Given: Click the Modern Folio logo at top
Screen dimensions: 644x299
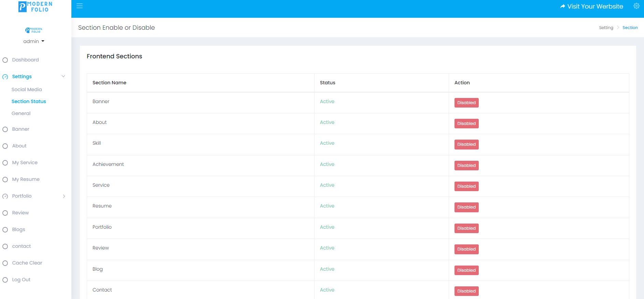Looking at the screenshot, I should pos(36,7).
